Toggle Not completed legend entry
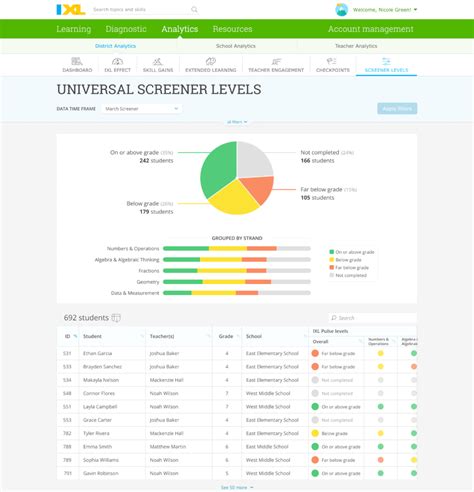 click(348, 275)
